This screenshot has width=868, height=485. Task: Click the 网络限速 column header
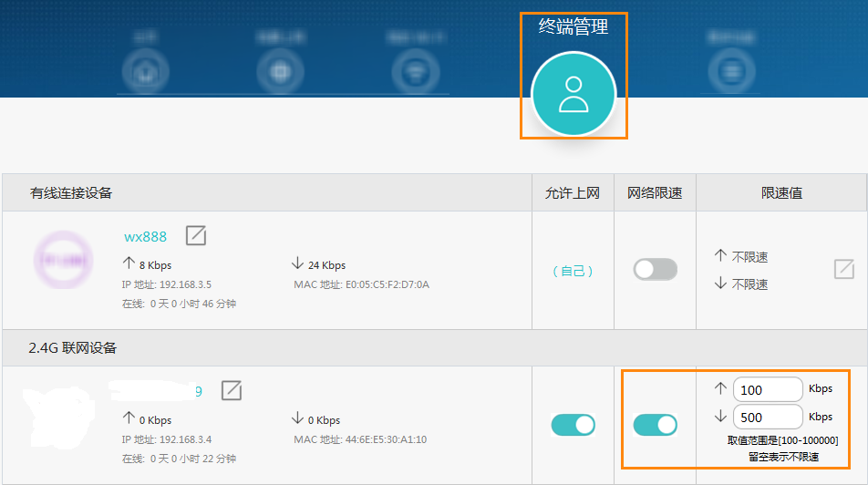click(x=655, y=193)
